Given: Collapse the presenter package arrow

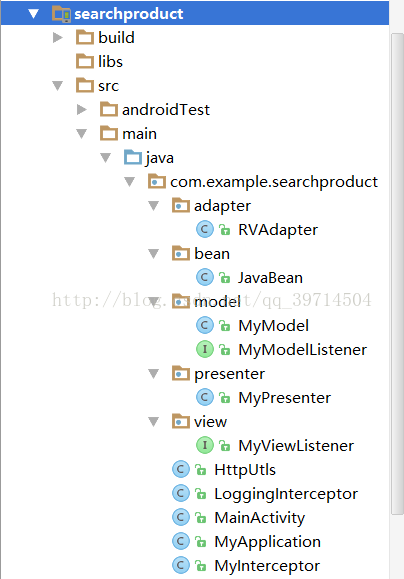Looking at the screenshot, I should point(154,374).
